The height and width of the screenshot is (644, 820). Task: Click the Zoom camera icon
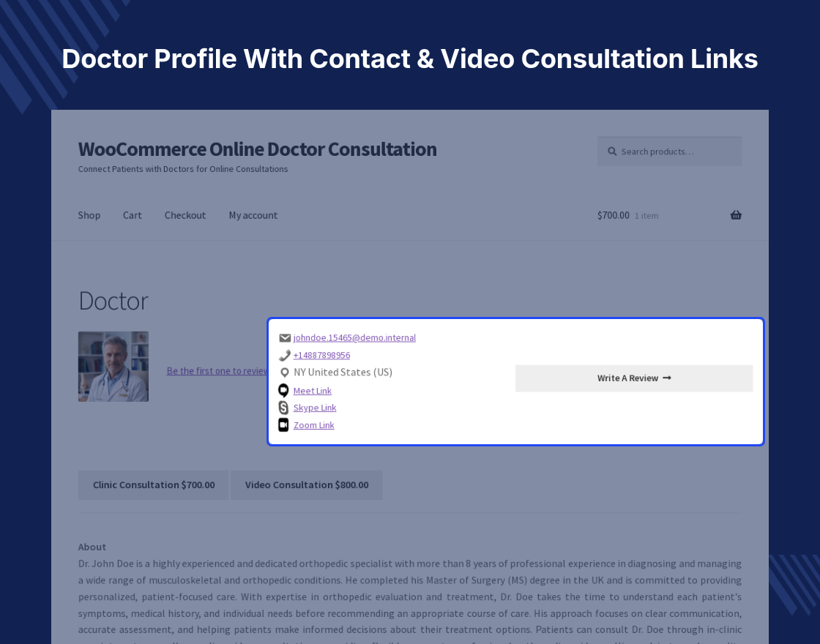coord(283,425)
